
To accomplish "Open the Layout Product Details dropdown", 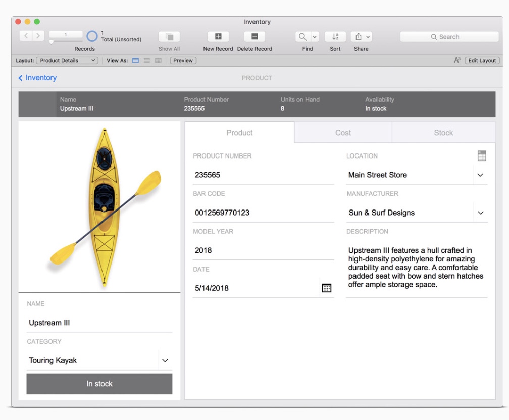I will click(x=67, y=61).
